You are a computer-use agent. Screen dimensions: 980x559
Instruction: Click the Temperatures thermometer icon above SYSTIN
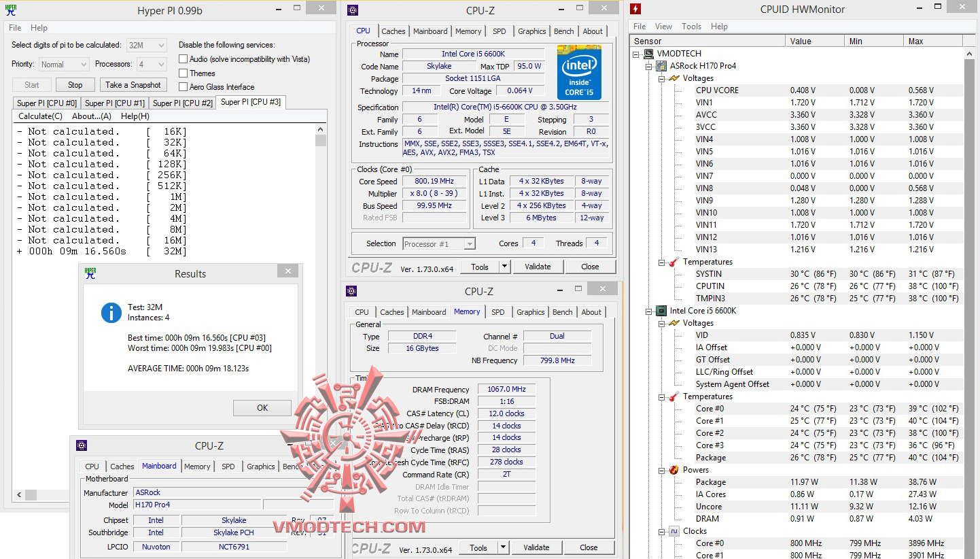674,262
